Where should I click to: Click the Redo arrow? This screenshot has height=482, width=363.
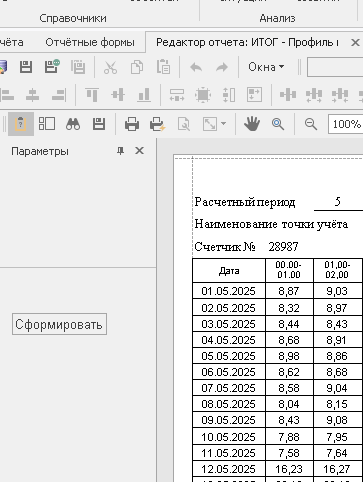click(222, 67)
